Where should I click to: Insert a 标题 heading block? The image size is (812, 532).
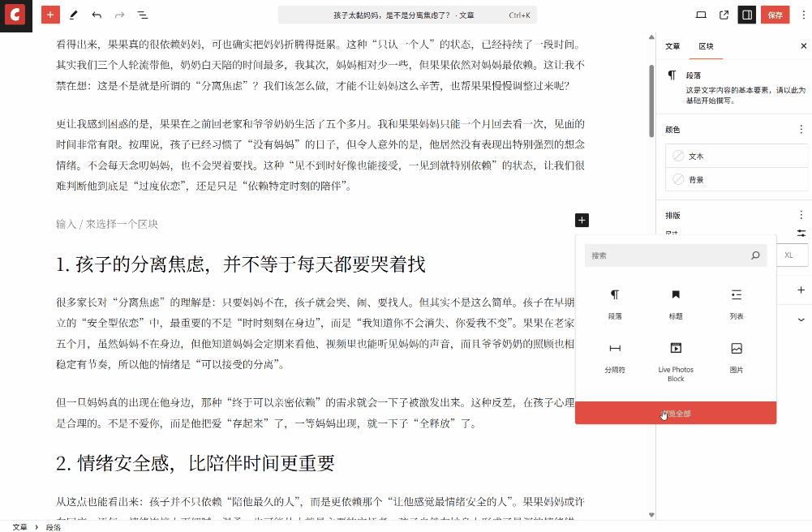click(x=675, y=302)
